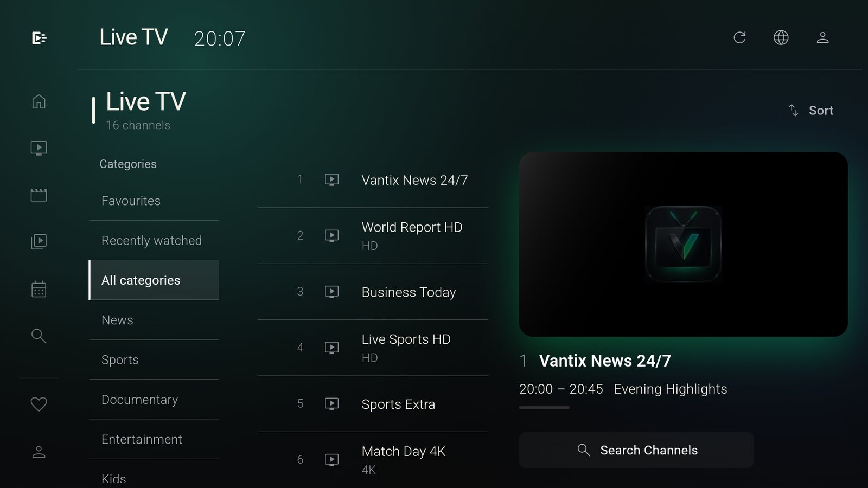Open Search magnifier in sidebar
The height and width of the screenshot is (488, 868).
[39, 336]
